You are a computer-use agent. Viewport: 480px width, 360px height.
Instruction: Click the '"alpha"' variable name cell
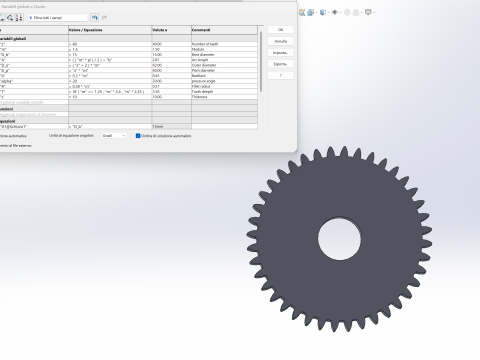pyautogui.click(x=34, y=81)
